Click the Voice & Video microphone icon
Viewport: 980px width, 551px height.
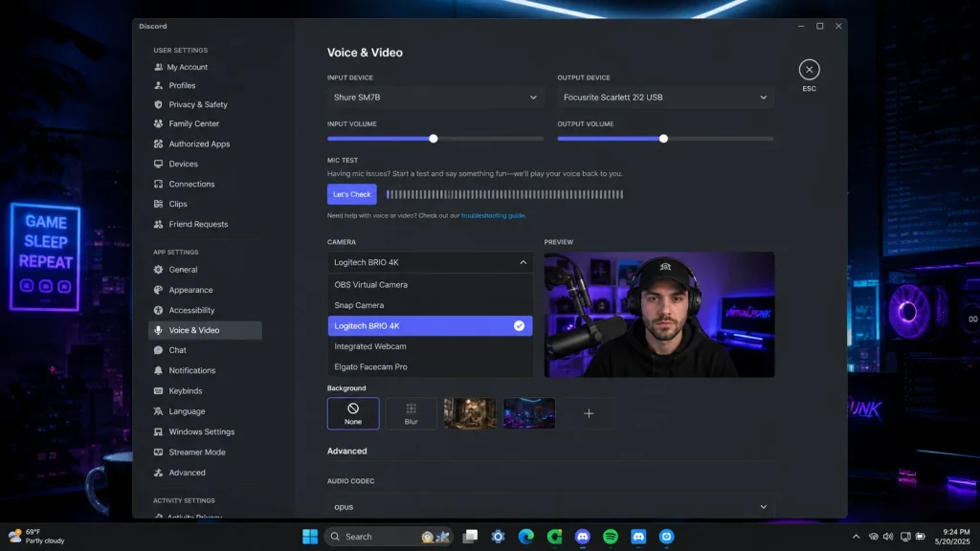tap(158, 330)
